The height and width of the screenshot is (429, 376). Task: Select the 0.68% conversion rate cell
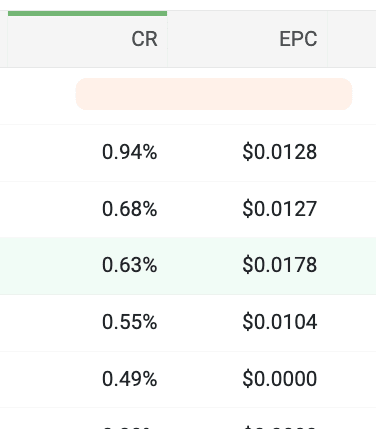point(129,209)
